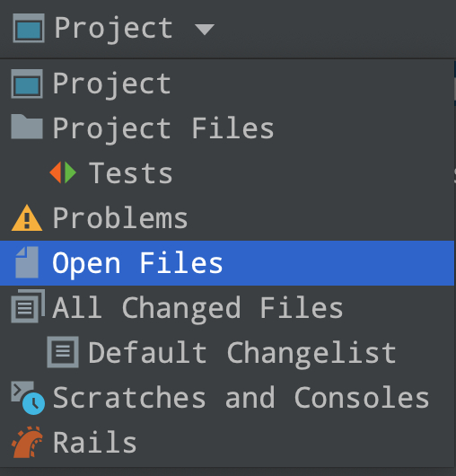Select the Tests scope
This screenshot has width=456, height=476.
point(227,172)
